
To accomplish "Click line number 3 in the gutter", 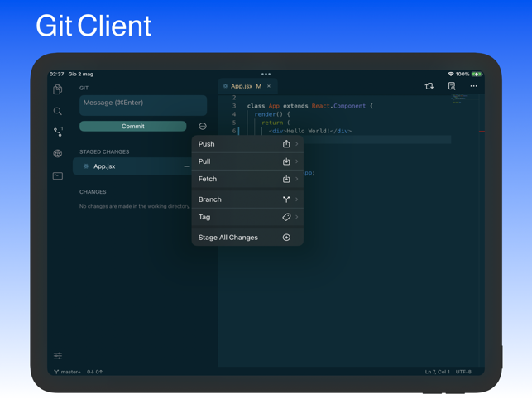I will pyautogui.click(x=234, y=106).
